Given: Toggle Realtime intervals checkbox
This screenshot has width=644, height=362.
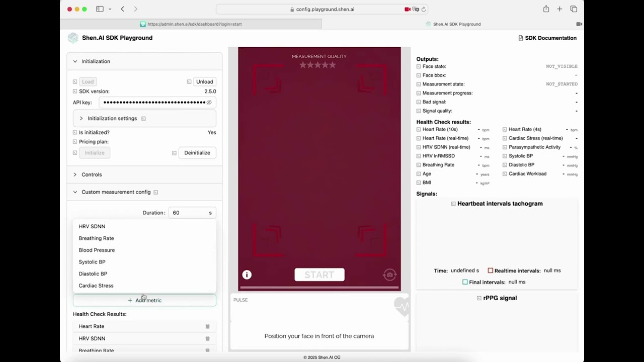Looking at the screenshot, I should point(490,270).
